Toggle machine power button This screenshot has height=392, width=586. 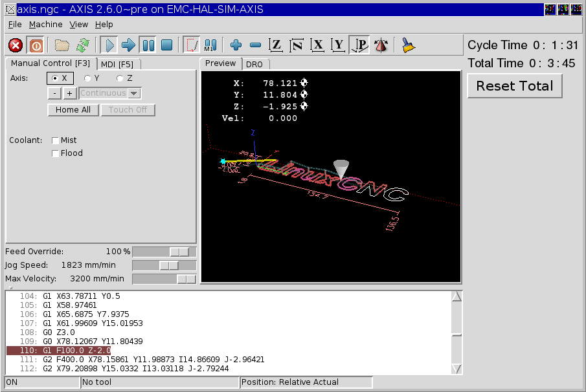tap(36, 45)
